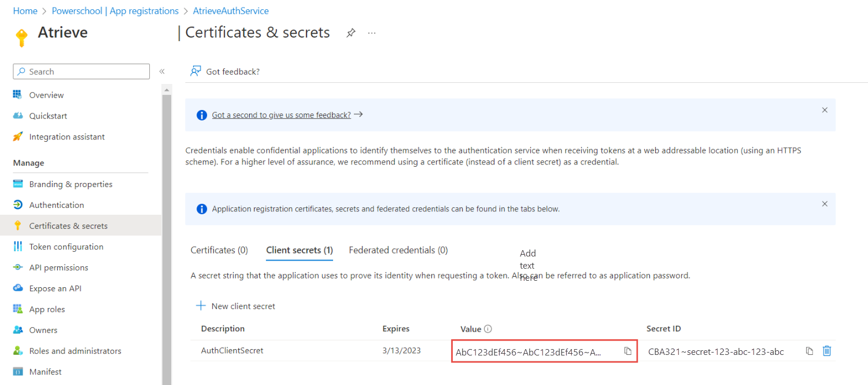Copy the Secret ID to clipboard

(809, 351)
